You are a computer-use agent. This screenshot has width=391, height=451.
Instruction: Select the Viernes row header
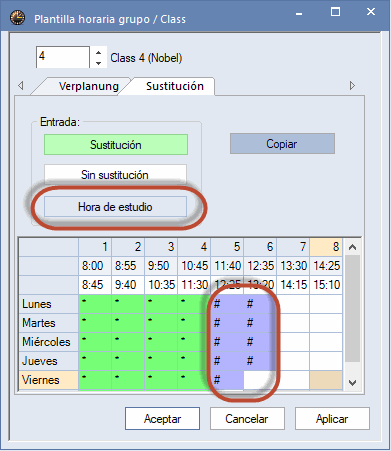[49, 380]
